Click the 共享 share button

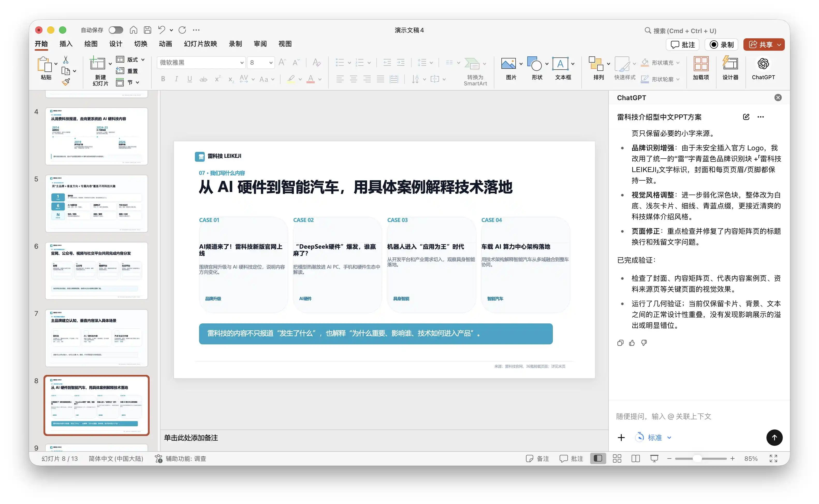click(x=761, y=45)
